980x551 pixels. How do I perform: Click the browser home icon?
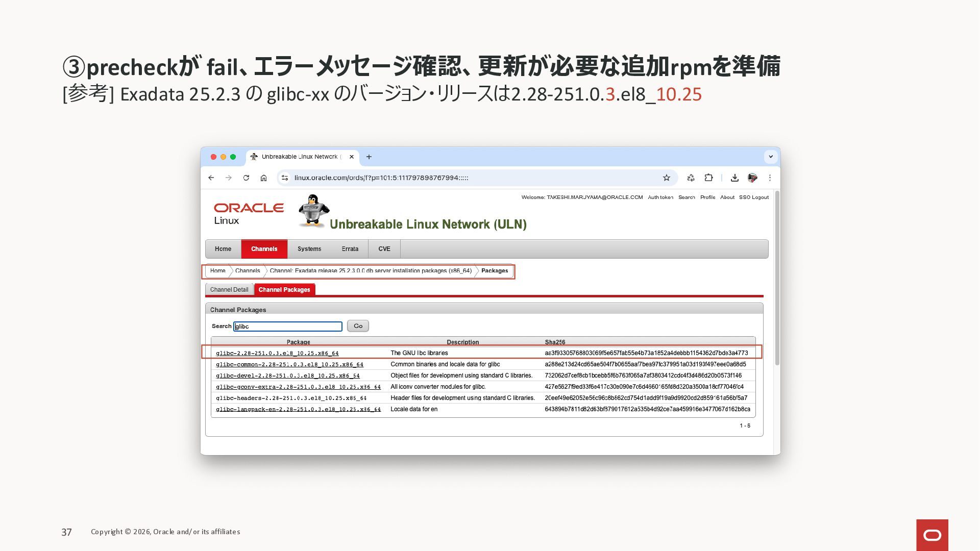[x=263, y=178]
